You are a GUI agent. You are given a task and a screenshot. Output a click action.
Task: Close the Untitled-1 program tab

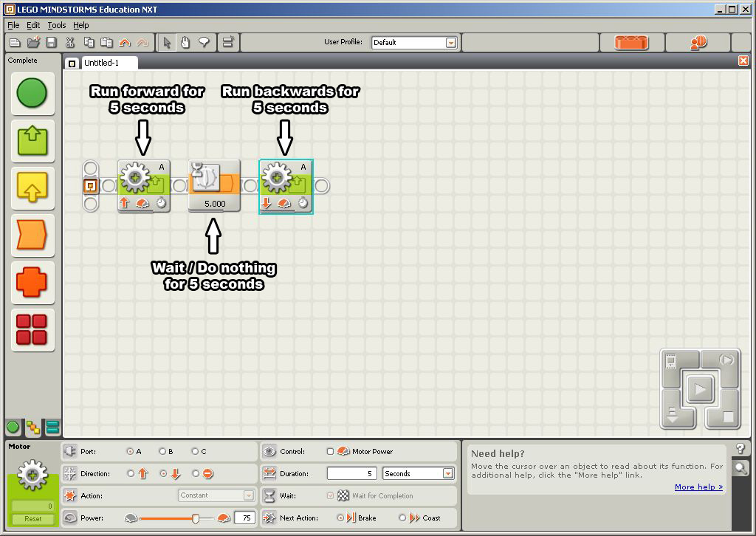click(x=743, y=61)
